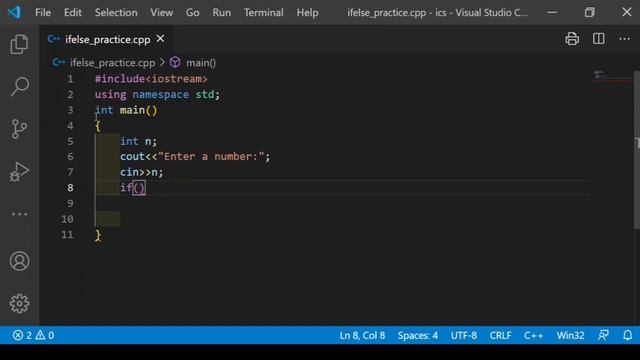Minimize the Visual Studio Code window
The image size is (640, 360).
(x=552, y=12)
